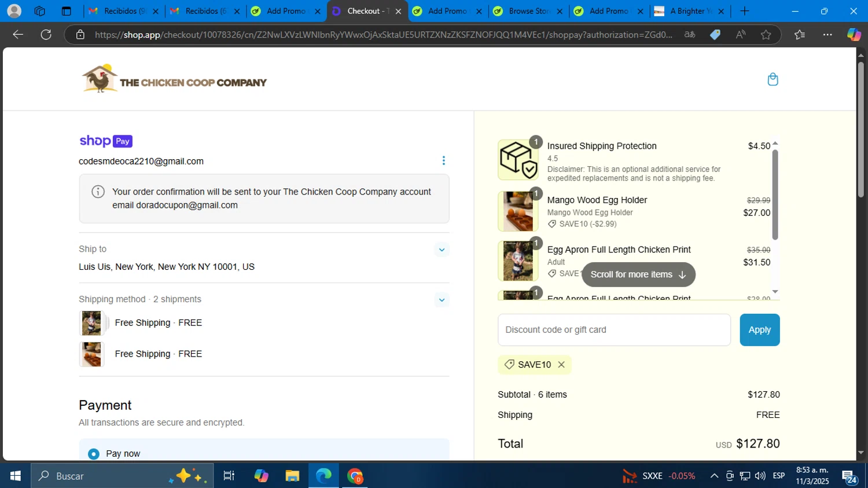Remove the SAVE10 discount code
This screenshot has width=868, height=488.
pyautogui.click(x=561, y=365)
